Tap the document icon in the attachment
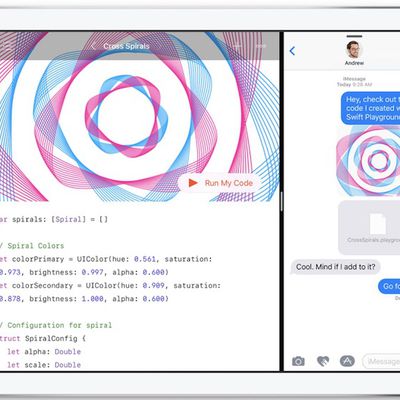The height and width of the screenshot is (400, 400). pyautogui.click(x=378, y=223)
